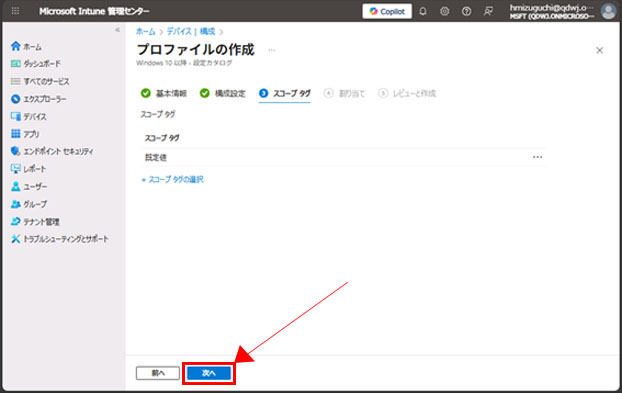The image size is (622, 393).
Task: Open ダッシュボード in sidebar
Action: (36, 63)
